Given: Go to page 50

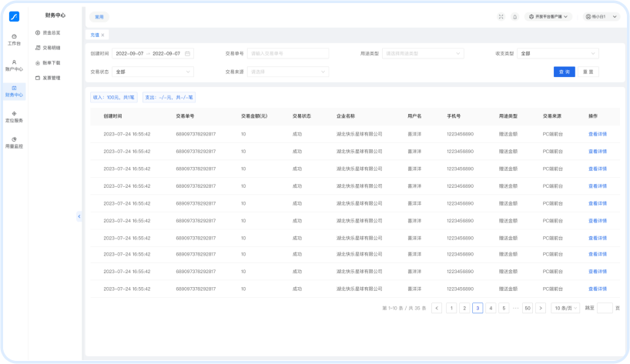Looking at the screenshot, I should [x=528, y=309].
